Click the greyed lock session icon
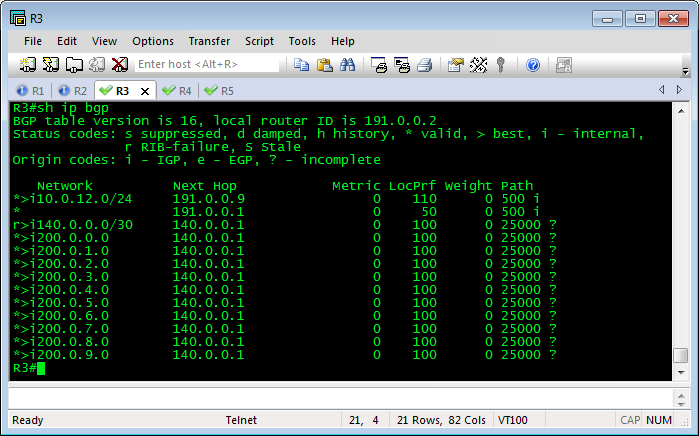This screenshot has width=699, height=436. pyautogui.click(x=564, y=65)
